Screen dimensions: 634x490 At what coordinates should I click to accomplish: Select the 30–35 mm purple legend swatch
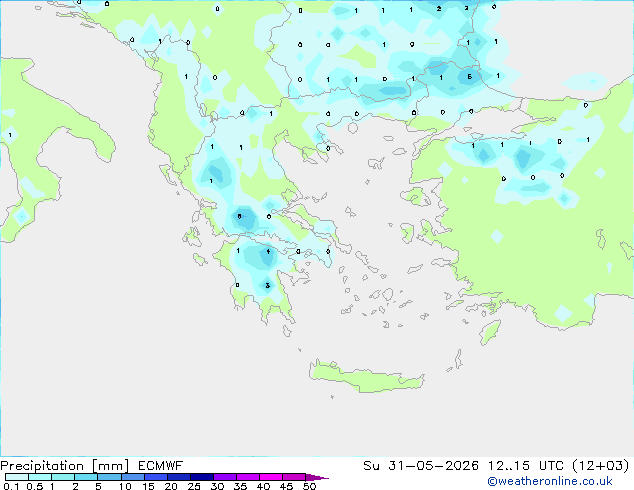(224, 477)
